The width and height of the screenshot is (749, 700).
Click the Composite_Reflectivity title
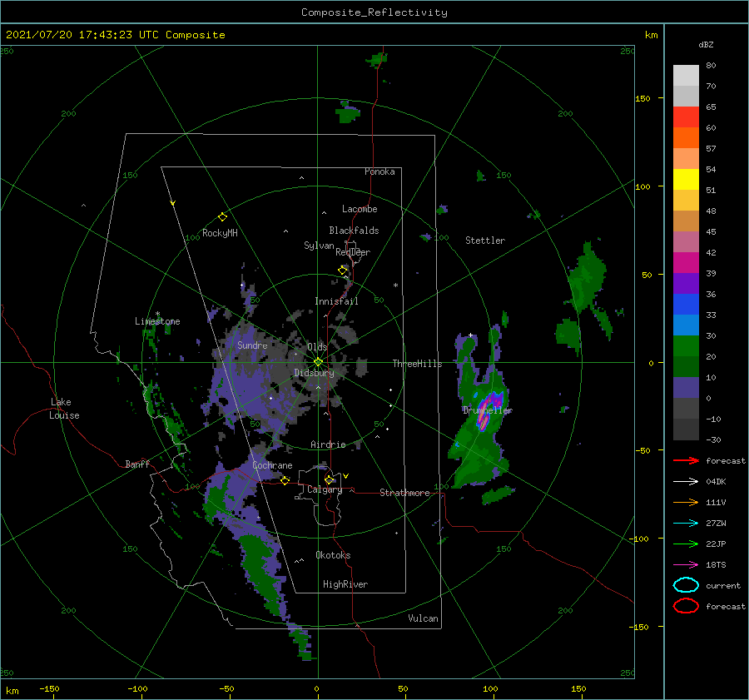374,12
